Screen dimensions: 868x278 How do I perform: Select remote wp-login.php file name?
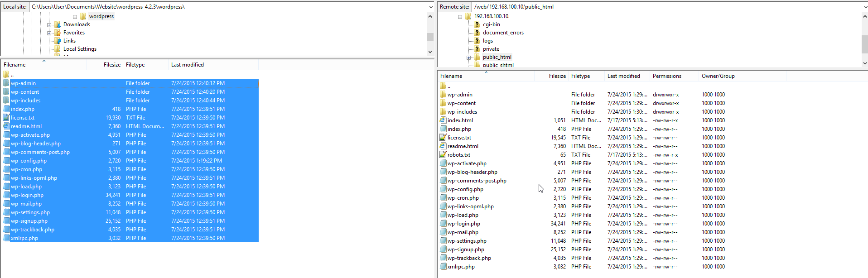[464, 224]
